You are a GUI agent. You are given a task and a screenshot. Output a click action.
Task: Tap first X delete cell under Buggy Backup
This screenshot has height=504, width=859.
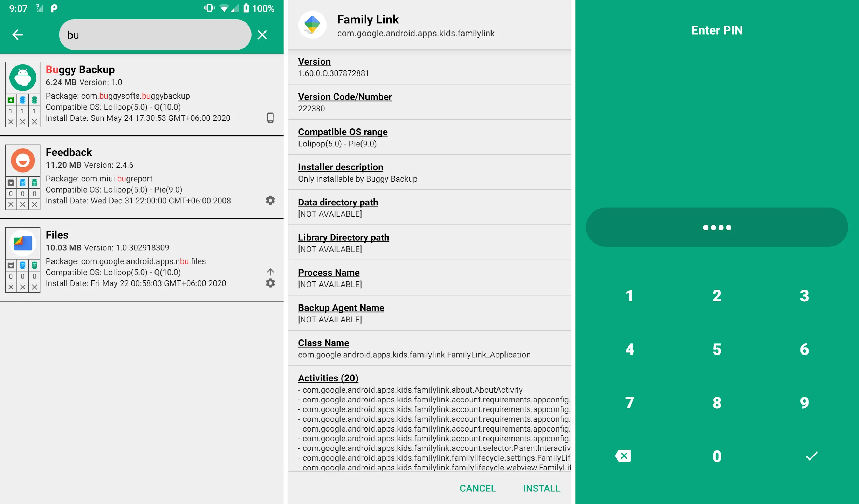pyautogui.click(x=11, y=122)
